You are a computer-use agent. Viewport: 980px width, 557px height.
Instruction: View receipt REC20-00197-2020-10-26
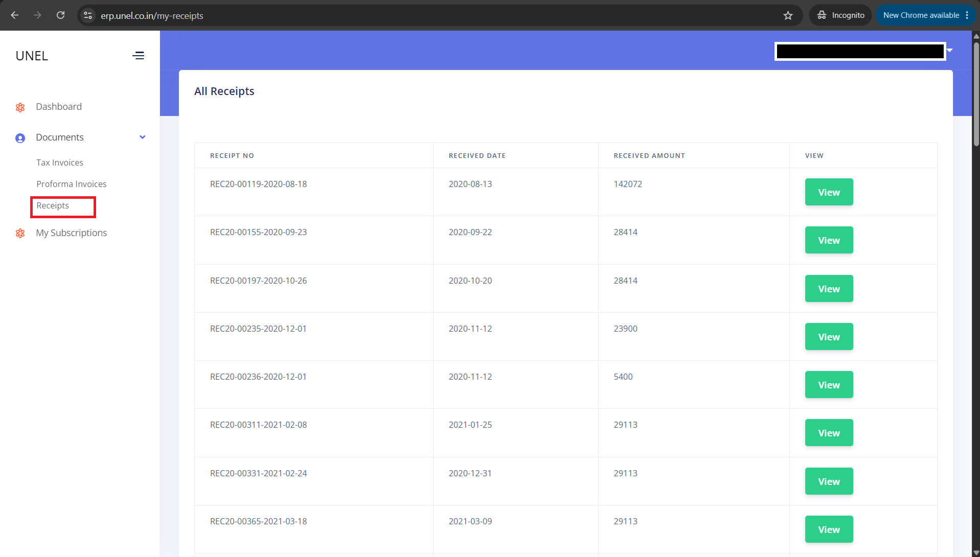pyautogui.click(x=829, y=289)
